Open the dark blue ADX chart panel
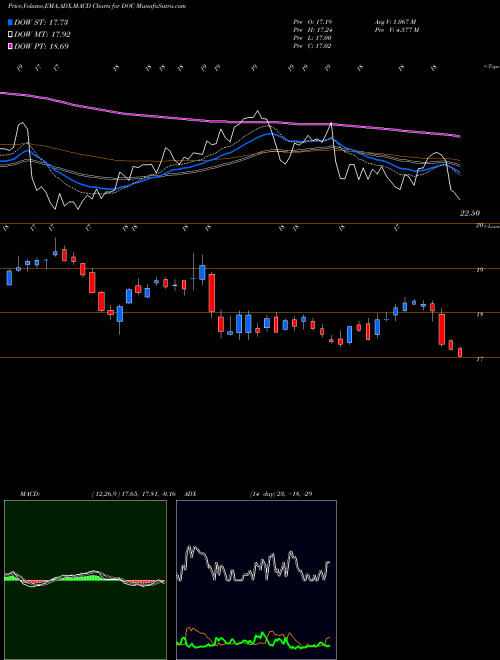Screen dimensions: 500x660 point(256,580)
